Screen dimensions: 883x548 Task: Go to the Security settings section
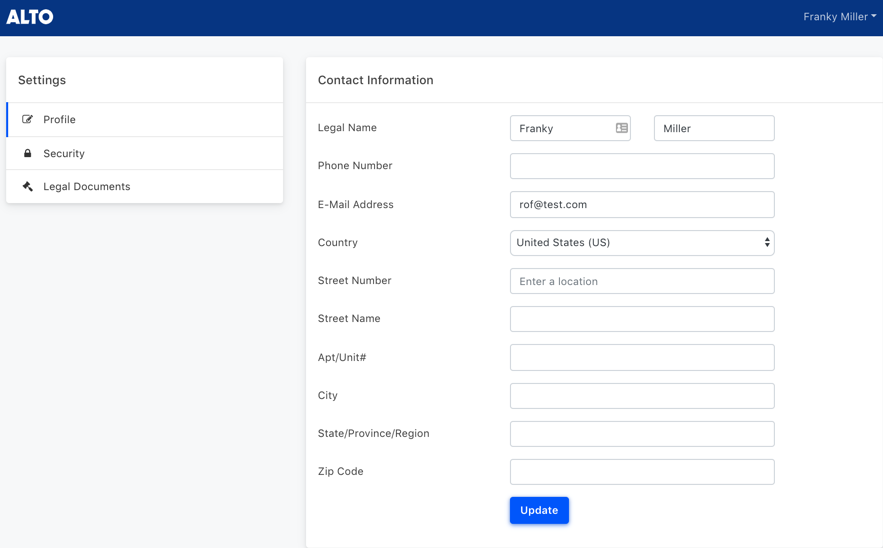point(145,153)
